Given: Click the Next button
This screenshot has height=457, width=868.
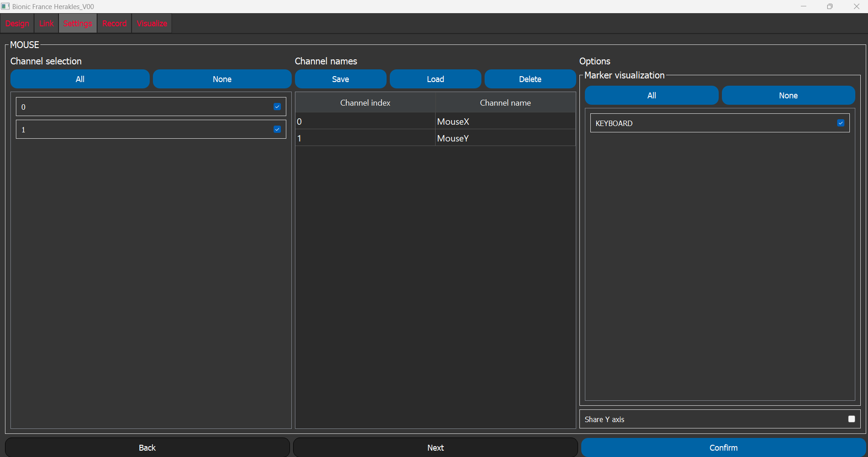Looking at the screenshot, I should click(435, 447).
